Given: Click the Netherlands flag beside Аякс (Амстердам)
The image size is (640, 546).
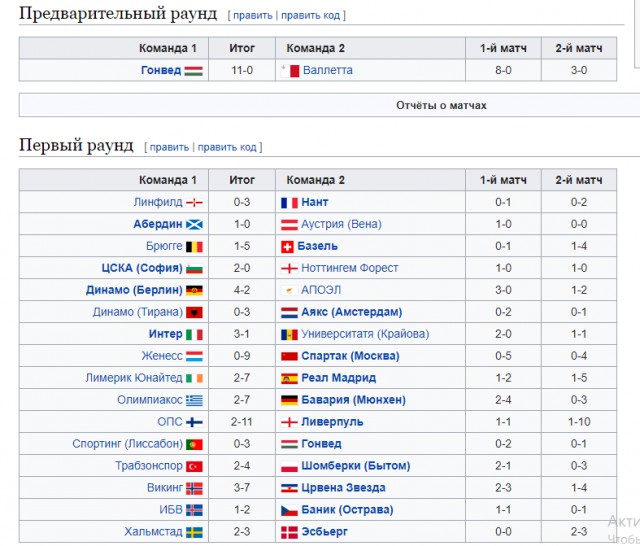Looking at the screenshot, I should [289, 313].
